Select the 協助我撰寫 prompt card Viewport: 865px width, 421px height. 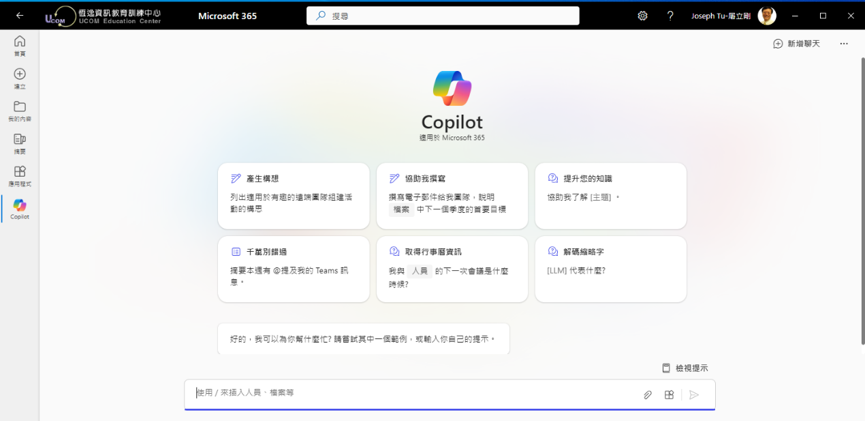(x=452, y=195)
